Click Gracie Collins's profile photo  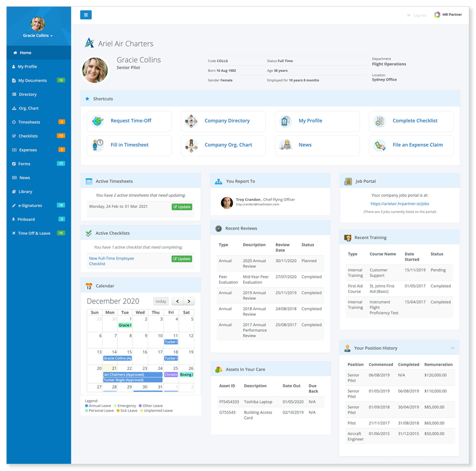tap(94, 70)
